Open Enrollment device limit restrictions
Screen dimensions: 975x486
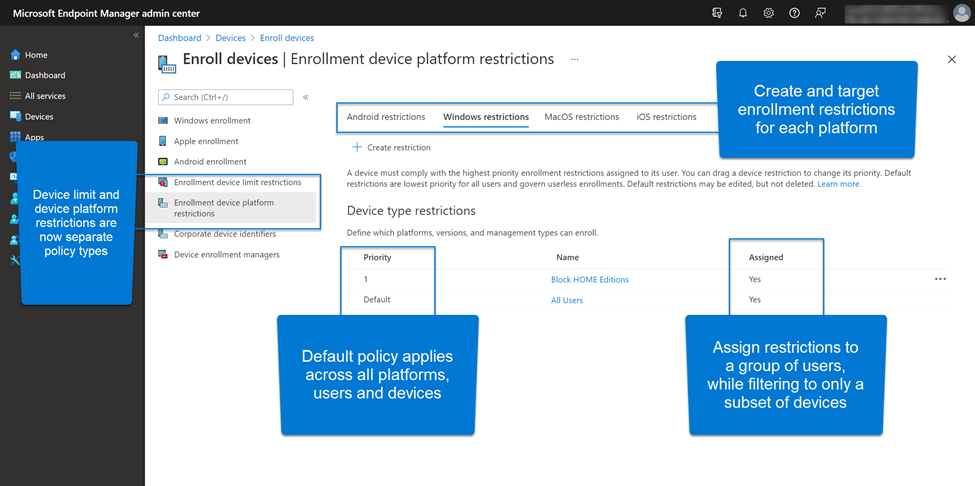[238, 182]
